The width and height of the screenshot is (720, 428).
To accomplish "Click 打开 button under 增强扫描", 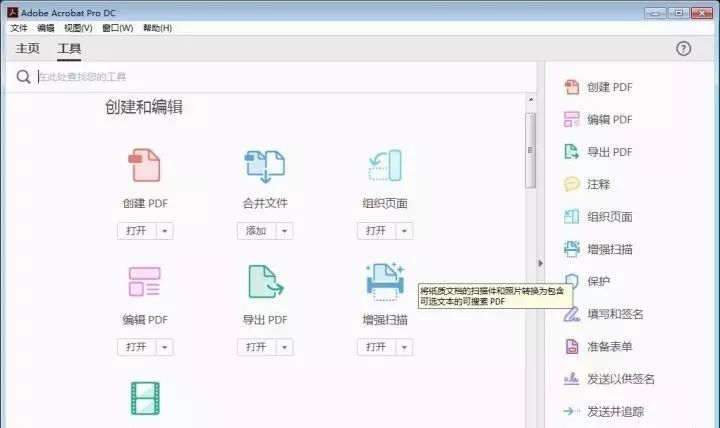I will [377, 347].
